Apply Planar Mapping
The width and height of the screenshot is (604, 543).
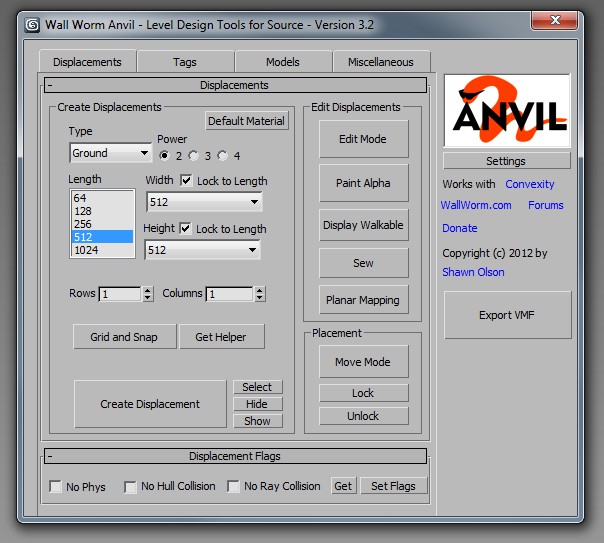click(363, 300)
